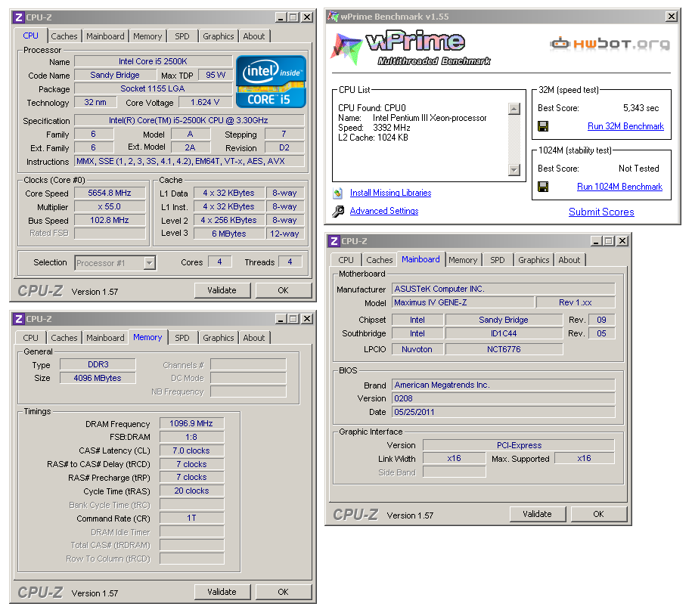The width and height of the screenshot is (692, 616).
Task: Open About tab in the Mainboard CPU-Z window
Action: click(569, 260)
